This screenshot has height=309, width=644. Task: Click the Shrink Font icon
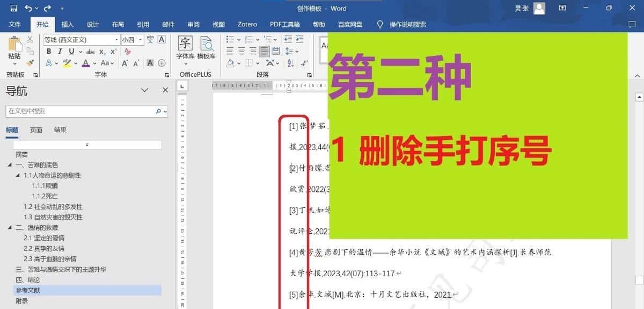[136, 63]
